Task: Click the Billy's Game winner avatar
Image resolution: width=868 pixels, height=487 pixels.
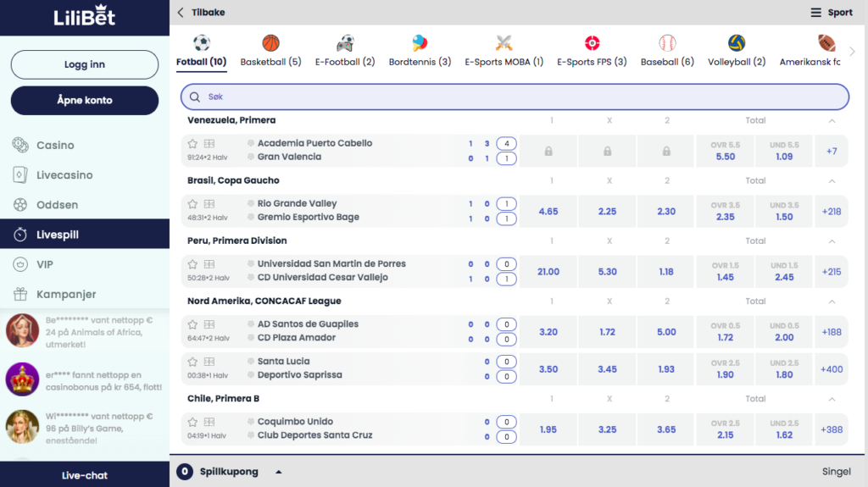Action: click(x=22, y=427)
